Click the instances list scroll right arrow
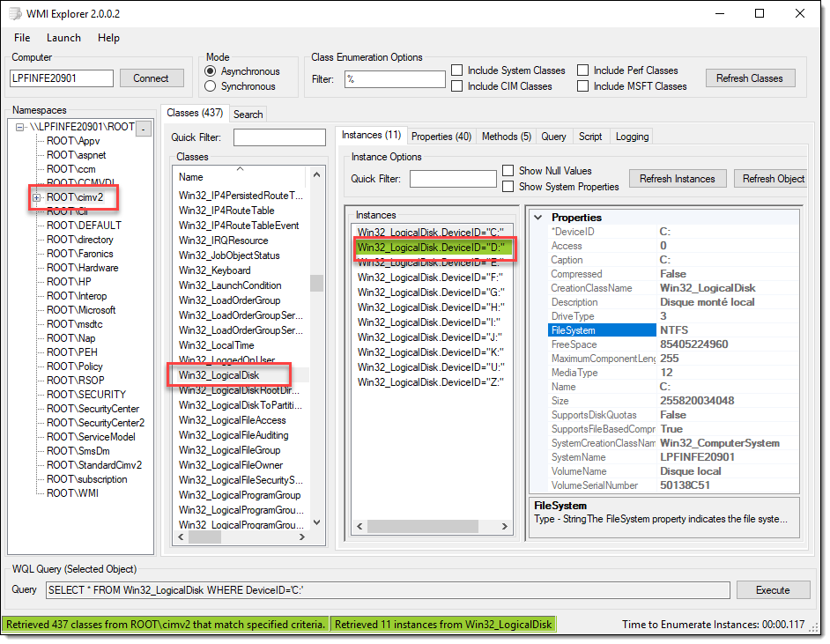 click(505, 527)
